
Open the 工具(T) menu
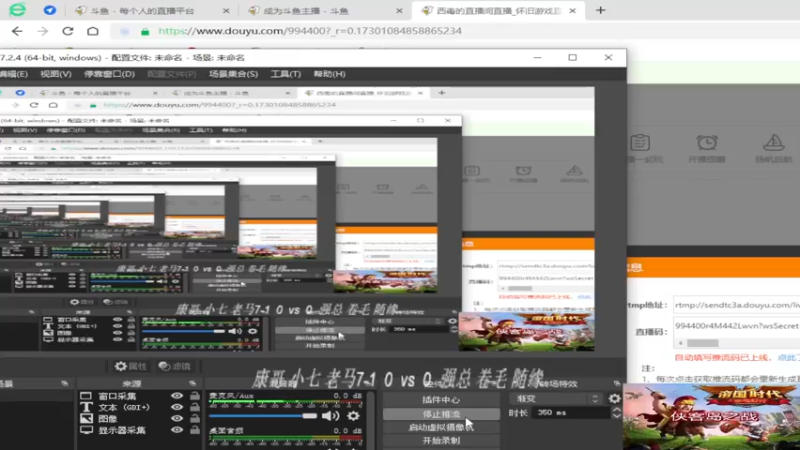tap(285, 74)
